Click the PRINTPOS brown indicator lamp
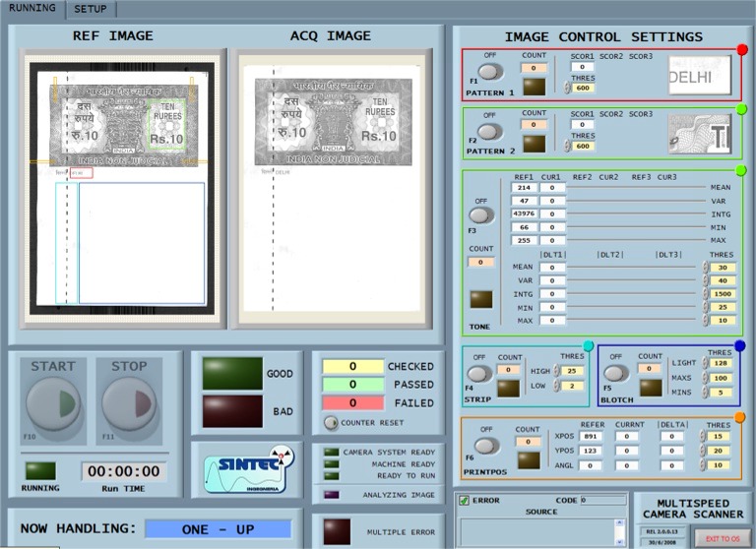Image resolution: width=756 pixels, height=549 pixels. pyautogui.click(x=529, y=460)
